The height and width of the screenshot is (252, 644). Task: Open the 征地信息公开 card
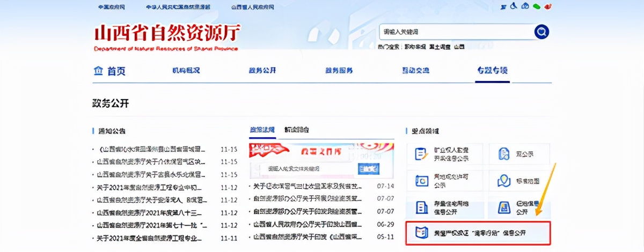pyautogui.click(x=519, y=207)
